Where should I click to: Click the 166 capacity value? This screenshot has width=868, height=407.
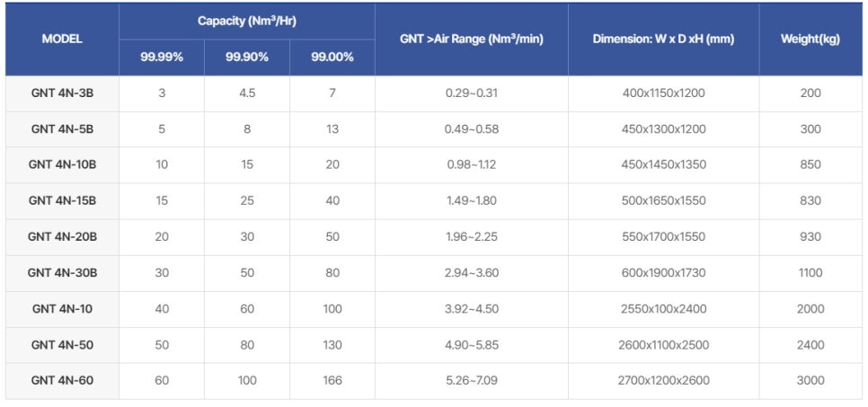pyautogui.click(x=332, y=381)
